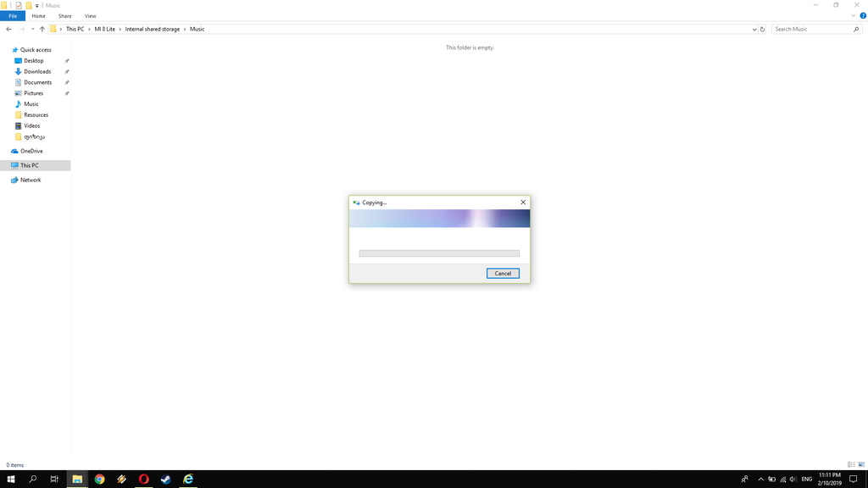Go forward with the arrow button
Viewport: 868px width, 488px height.
pyautogui.click(x=22, y=30)
